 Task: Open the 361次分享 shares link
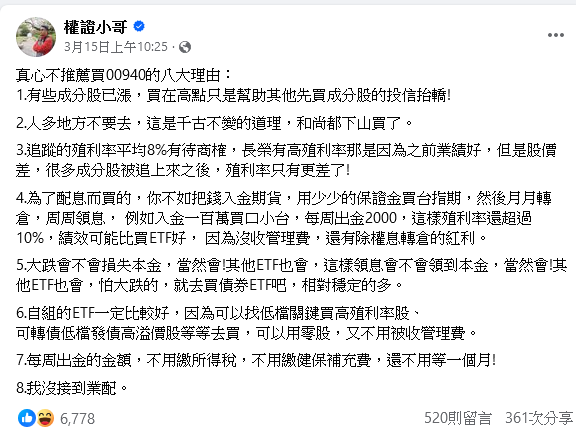point(539,418)
